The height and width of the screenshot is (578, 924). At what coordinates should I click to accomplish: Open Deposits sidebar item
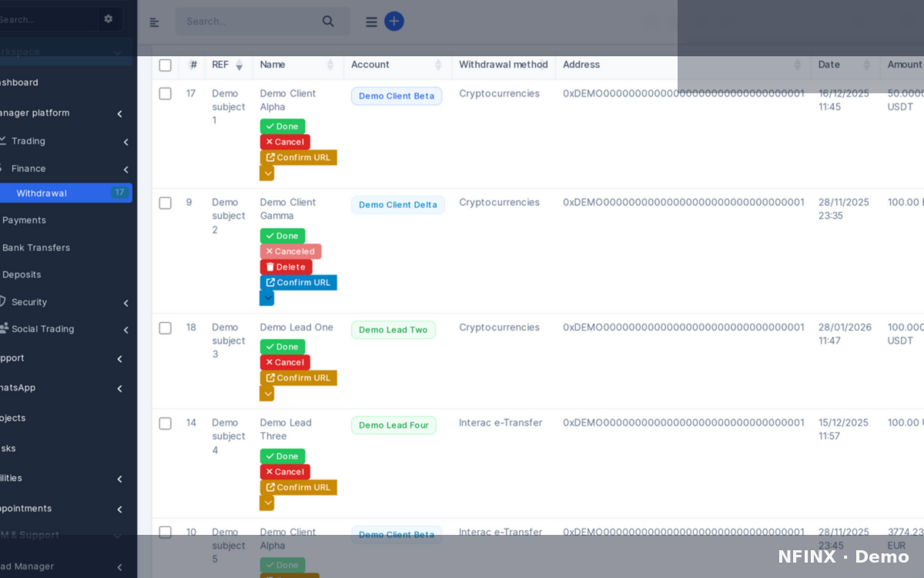22,275
